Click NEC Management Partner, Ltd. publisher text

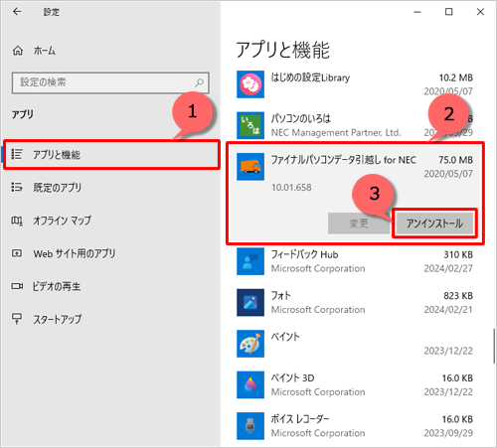tap(336, 133)
